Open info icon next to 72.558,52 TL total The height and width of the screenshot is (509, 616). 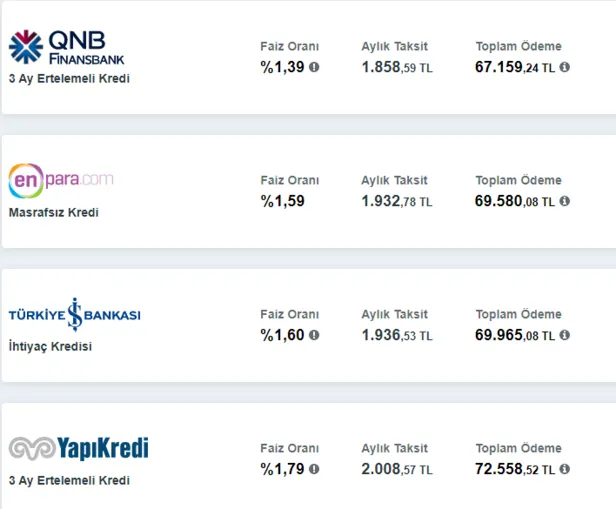coord(564,469)
